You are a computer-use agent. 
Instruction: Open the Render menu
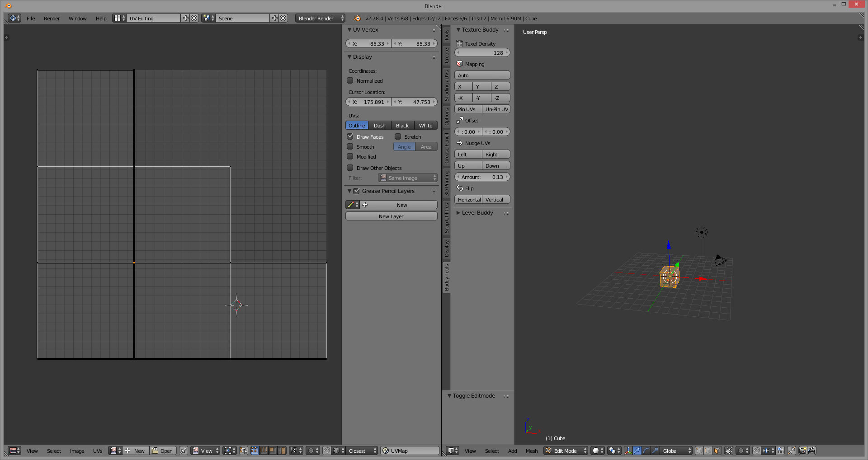point(52,19)
